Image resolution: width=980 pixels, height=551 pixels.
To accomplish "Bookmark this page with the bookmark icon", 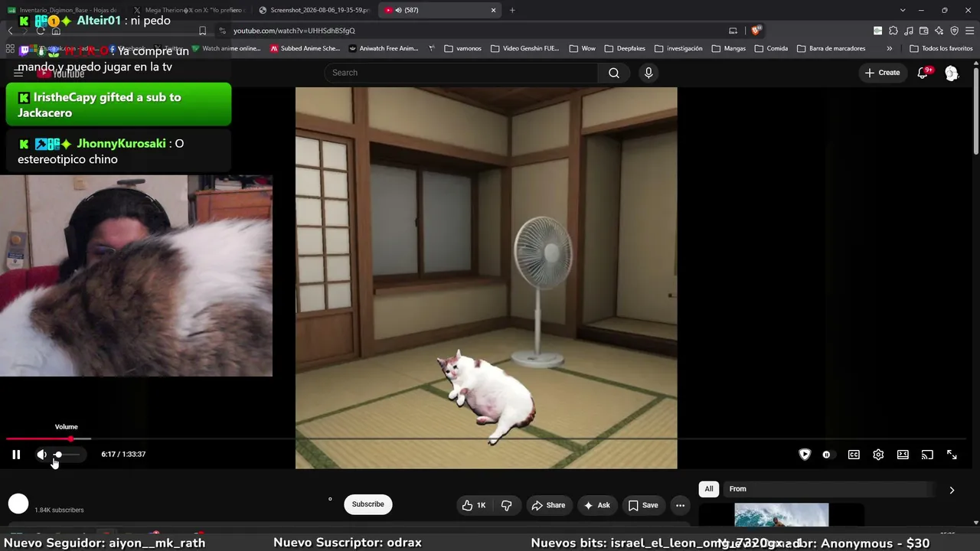I will click(202, 31).
